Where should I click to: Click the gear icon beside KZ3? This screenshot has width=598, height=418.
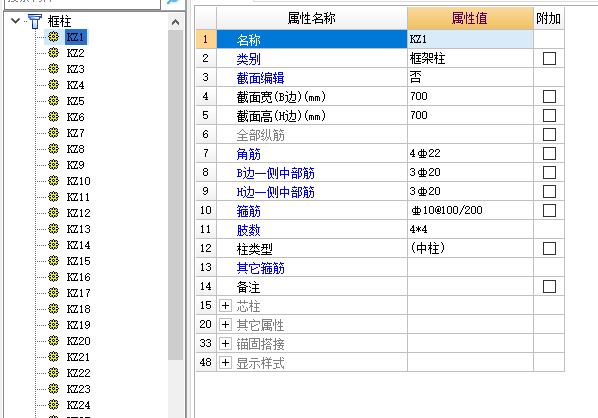click(x=53, y=69)
